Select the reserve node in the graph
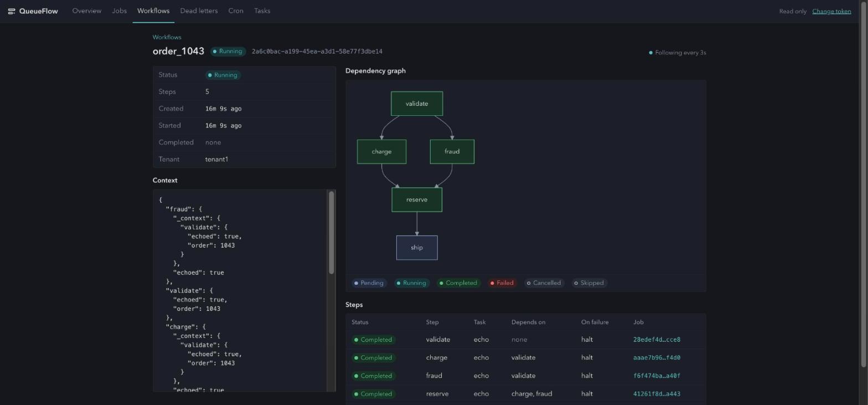The image size is (868, 405). pos(417,199)
